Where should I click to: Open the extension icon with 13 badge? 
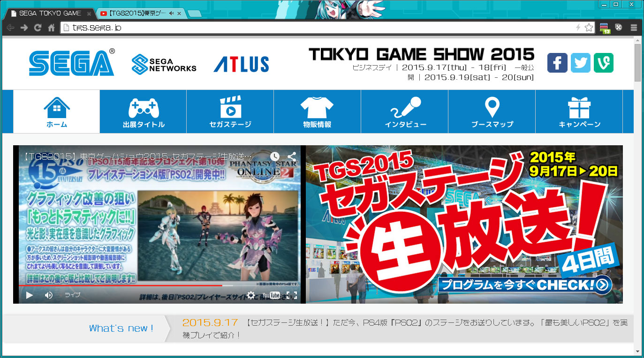click(605, 28)
